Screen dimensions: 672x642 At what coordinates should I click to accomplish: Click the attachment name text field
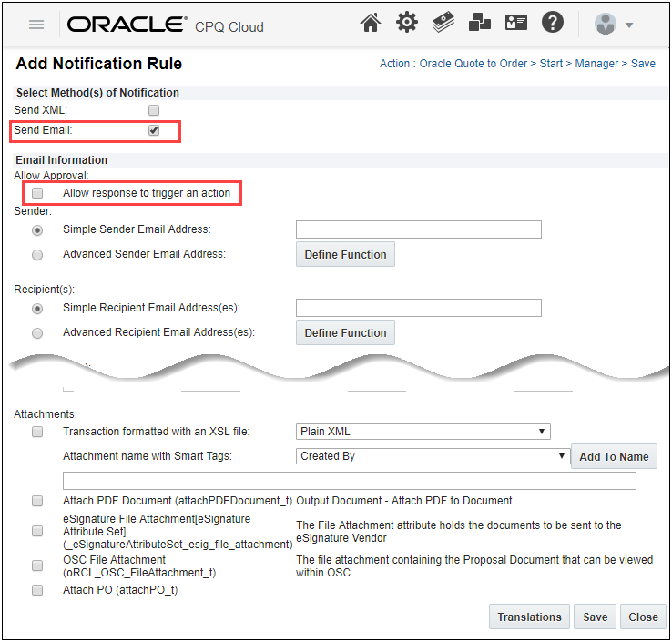click(350, 481)
